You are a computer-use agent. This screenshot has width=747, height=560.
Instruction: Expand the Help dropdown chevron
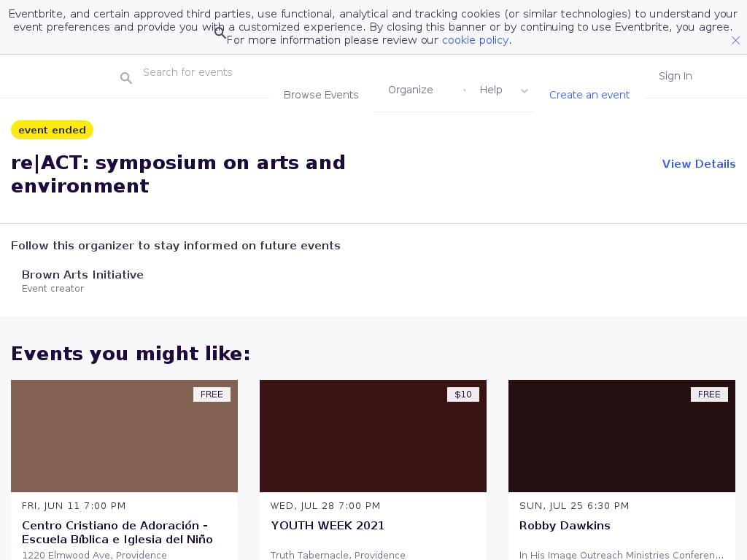tap(524, 91)
